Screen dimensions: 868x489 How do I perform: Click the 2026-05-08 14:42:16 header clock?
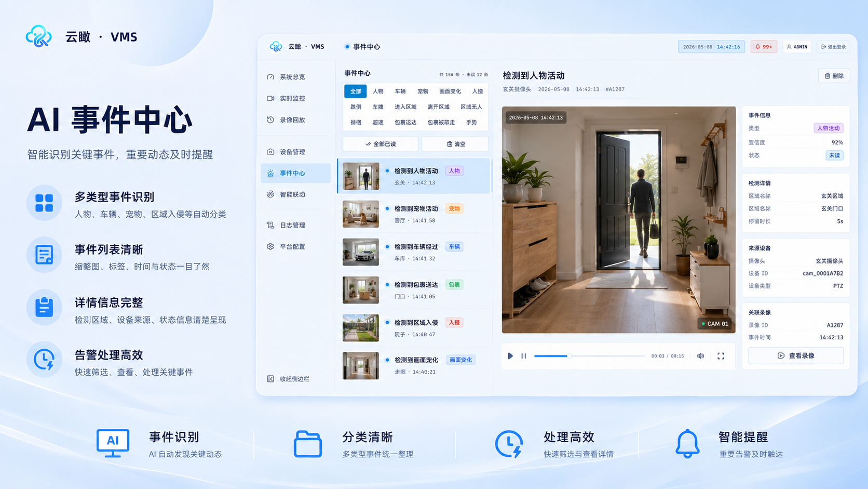pyautogui.click(x=711, y=47)
